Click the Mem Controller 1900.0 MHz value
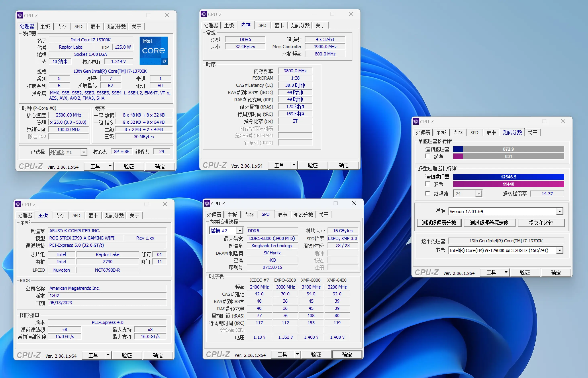 tap(325, 47)
